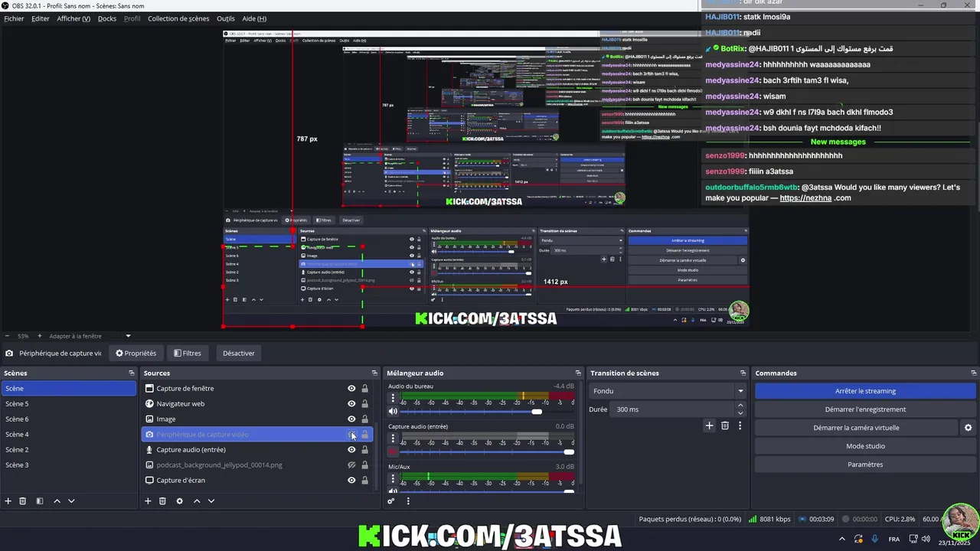Open the Afficher (V) menu

(73, 18)
